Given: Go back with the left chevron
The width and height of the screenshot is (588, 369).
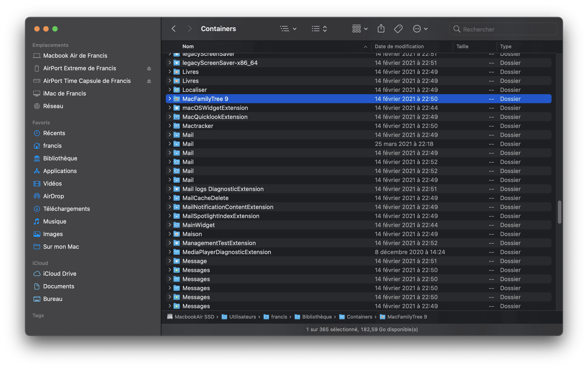Looking at the screenshot, I should pos(173,29).
